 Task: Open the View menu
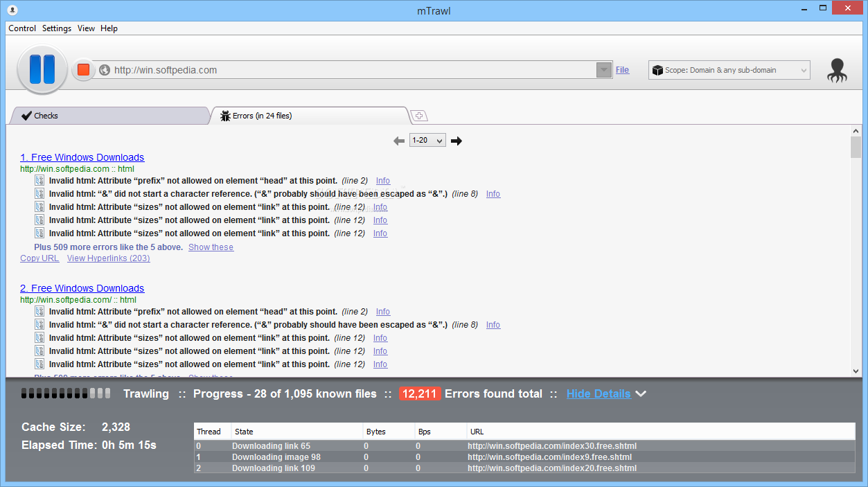click(x=86, y=28)
